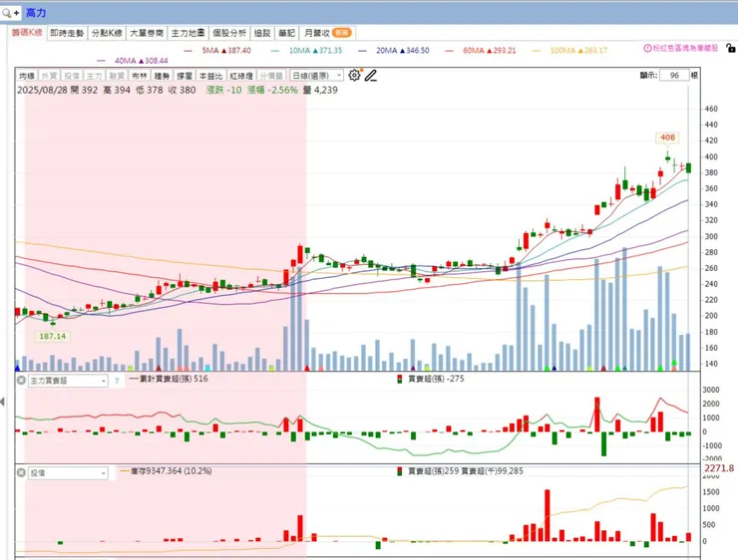Toggle the 紅綠燈 overlay

(241, 76)
